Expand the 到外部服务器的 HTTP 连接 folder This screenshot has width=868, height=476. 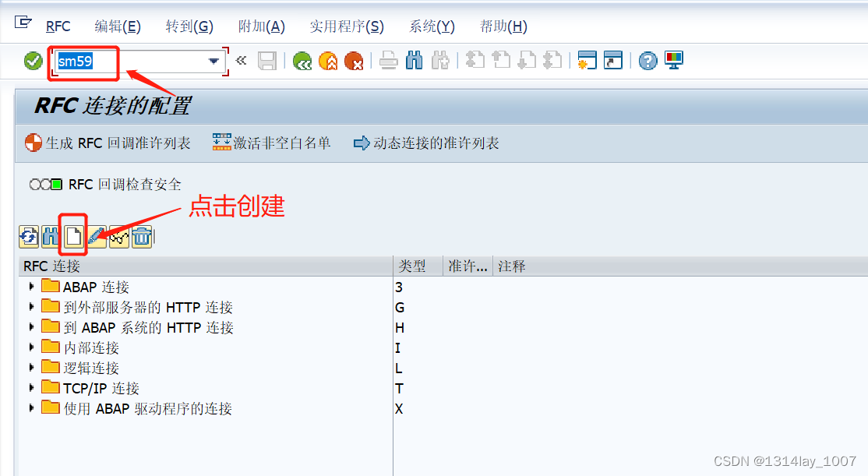(31, 307)
